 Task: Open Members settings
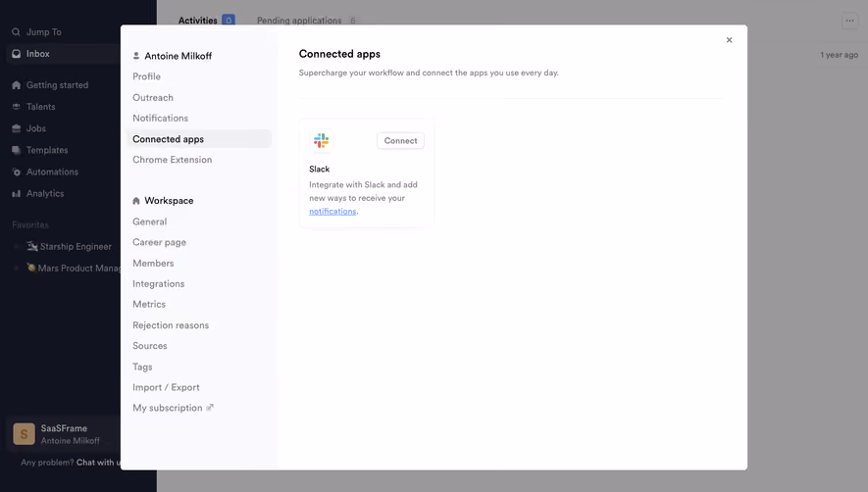[x=153, y=263]
